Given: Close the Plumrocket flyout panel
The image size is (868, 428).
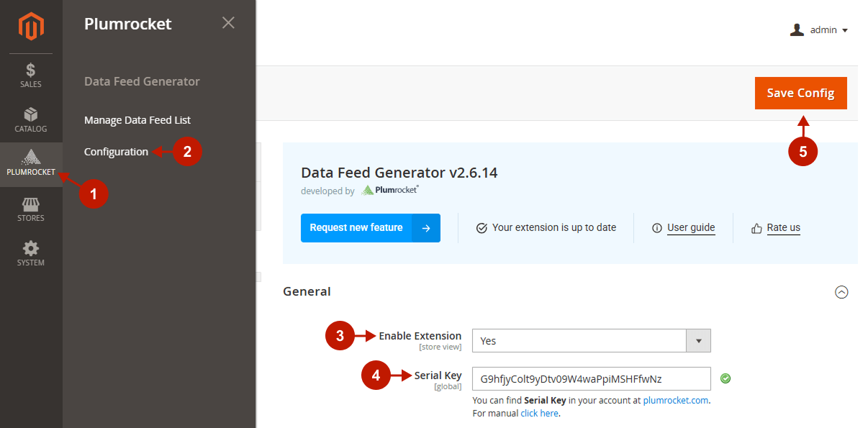Looking at the screenshot, I should coord(228,23).
